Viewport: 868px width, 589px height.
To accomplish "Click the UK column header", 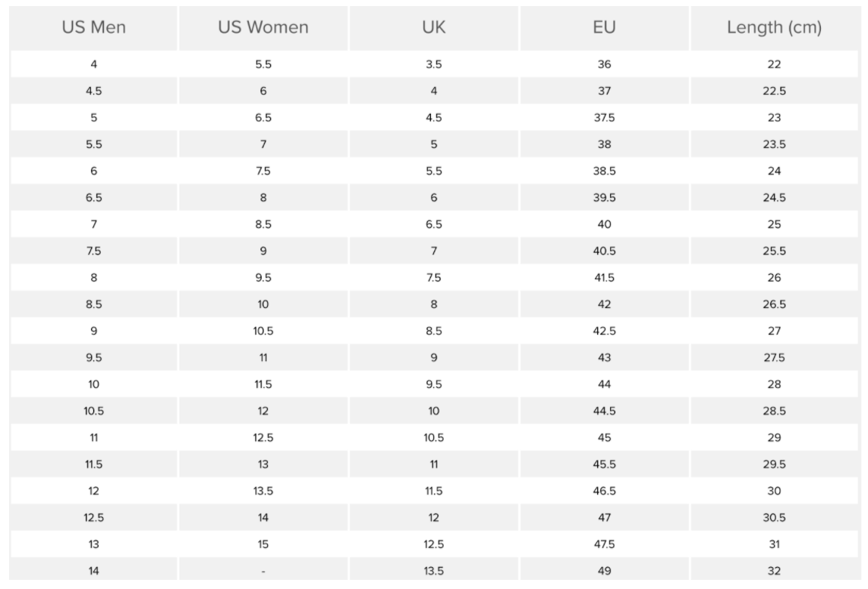I will pyautogui.click(x=433, y=27).
